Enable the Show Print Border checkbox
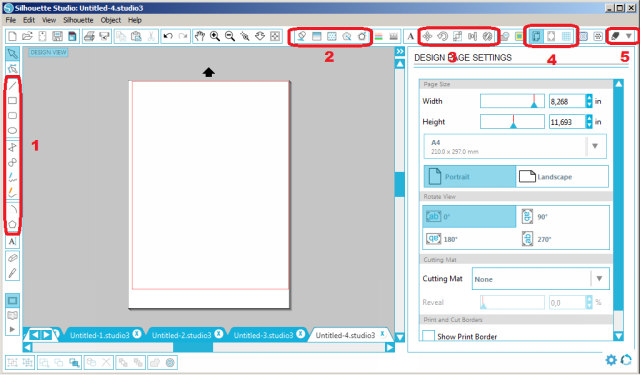The width and height of the screenshot is (640, 375). 428,336
